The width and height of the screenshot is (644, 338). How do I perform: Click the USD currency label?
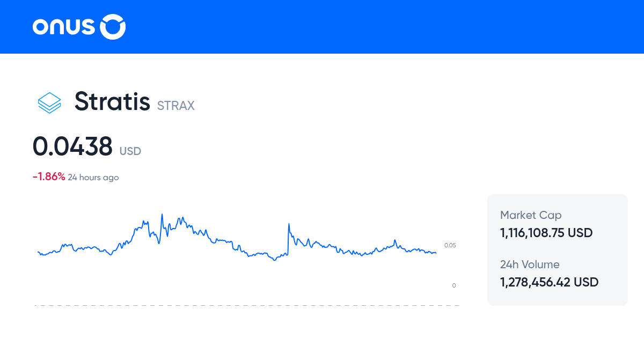click(x=130, y=151)
